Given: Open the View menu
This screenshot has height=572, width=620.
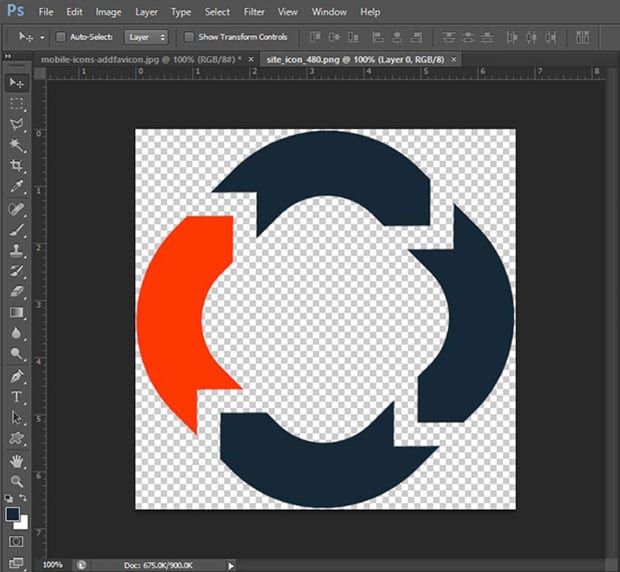Looking at the screenshot, I should pyautogui.click(x=287, y=12).
